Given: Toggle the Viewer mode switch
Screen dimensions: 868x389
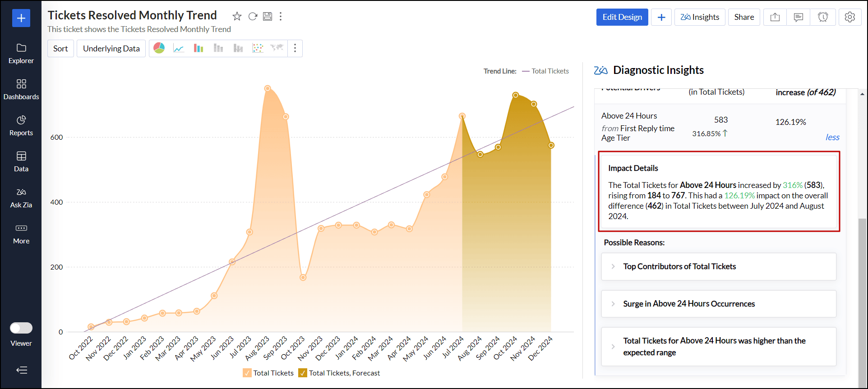Looking at the screenshot, I should (x=21, y=328).
